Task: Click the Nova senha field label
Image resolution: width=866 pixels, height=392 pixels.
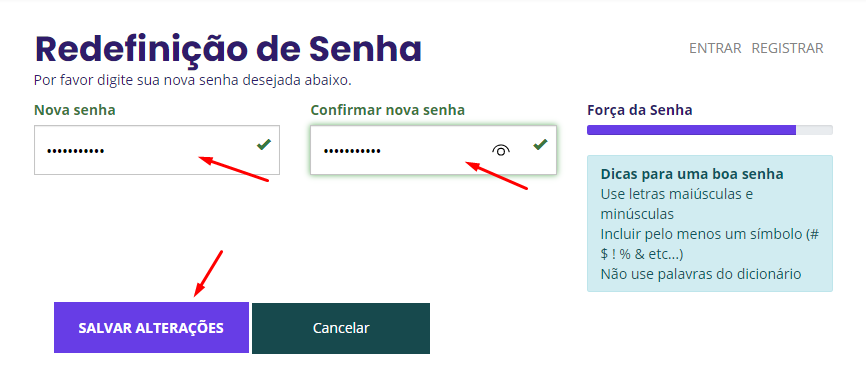Action: [x=75, y=110]
